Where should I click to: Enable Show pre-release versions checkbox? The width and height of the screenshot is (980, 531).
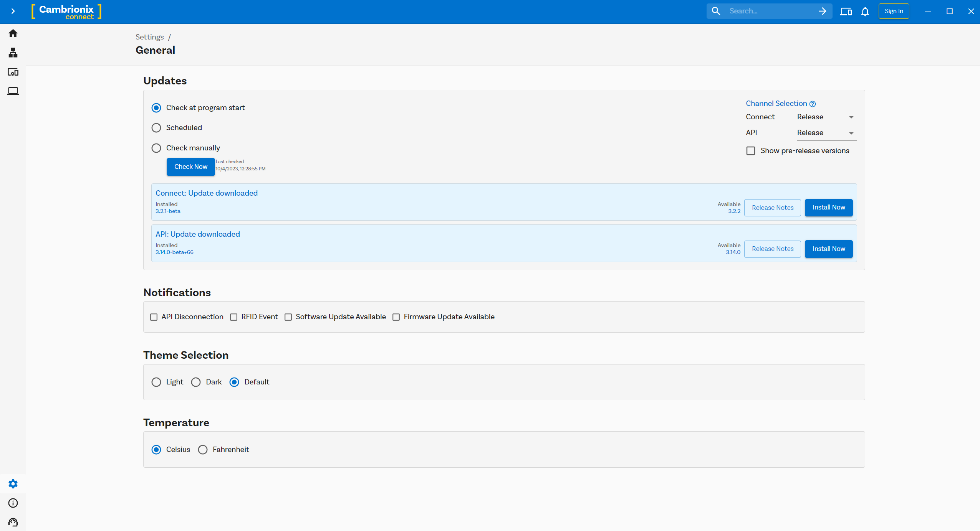(x=751, y=151)
